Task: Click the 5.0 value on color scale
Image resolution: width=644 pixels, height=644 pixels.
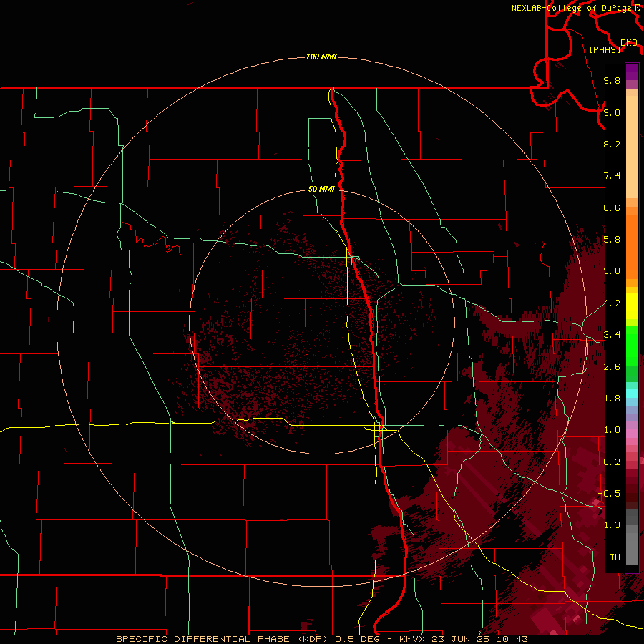Action: coord(612,271)
